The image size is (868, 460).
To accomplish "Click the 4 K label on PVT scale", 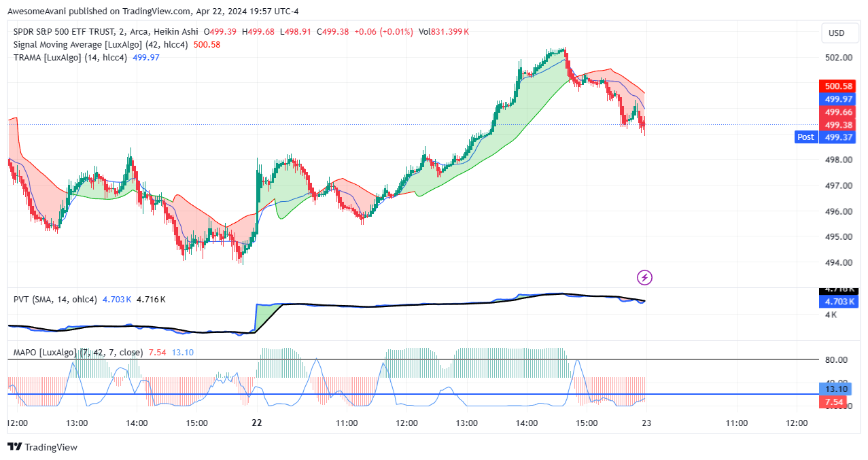I will click(x=831, y=315).
